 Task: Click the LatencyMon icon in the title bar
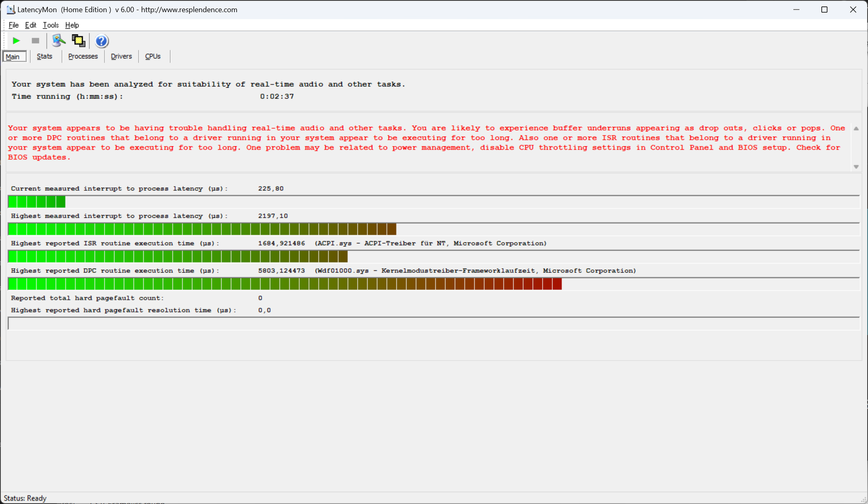(x=10, y=9)
